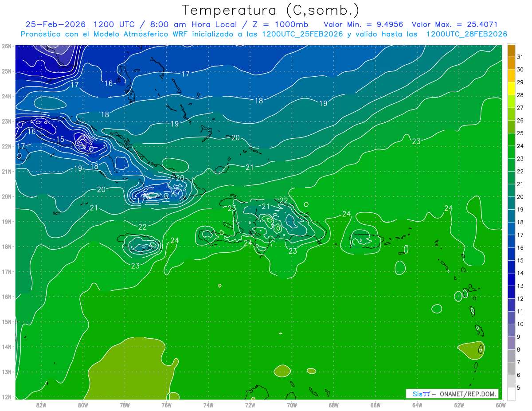Click the "Sisπ – ONAMET/REP.DOM." credit label
This screenshot has height=411, width=532.
(x=452, y=394)
